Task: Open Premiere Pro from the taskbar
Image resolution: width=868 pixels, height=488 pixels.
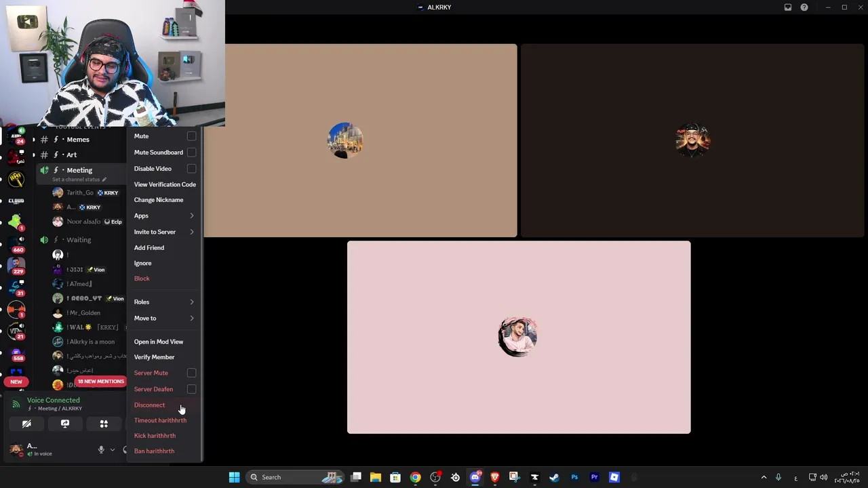Action: pyautogui.click(x=594, y=477)
